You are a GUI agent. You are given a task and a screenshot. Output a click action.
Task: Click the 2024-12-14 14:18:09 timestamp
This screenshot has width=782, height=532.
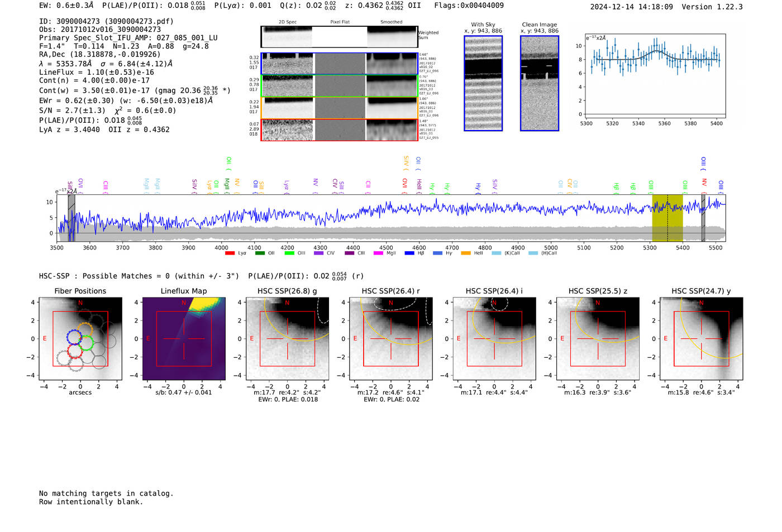pos(631,7)
